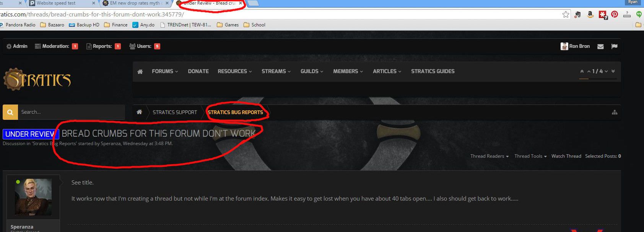This screenshot has height=232, width=644.
Task: Go to home via navbar house icon
Action: point(140,72)
